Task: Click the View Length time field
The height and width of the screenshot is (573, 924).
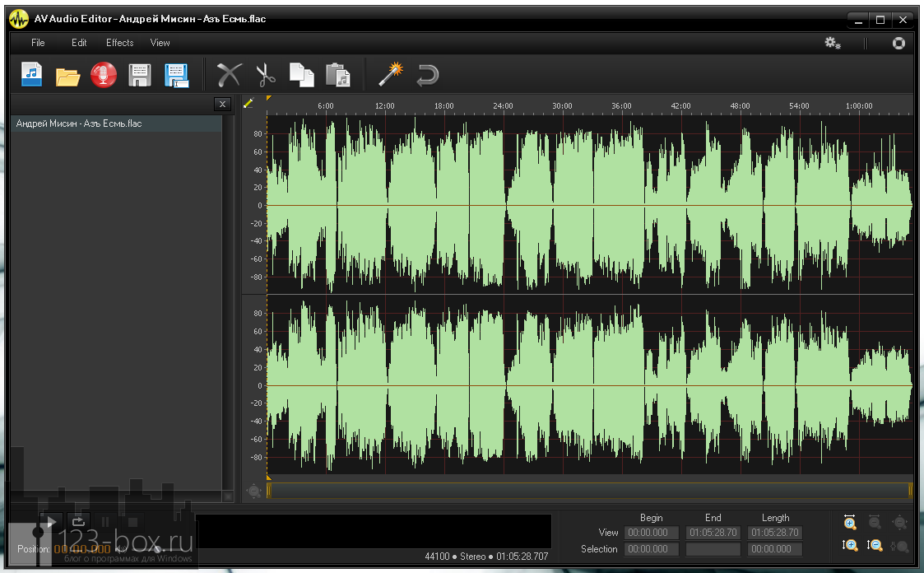Action: [775, 533]
